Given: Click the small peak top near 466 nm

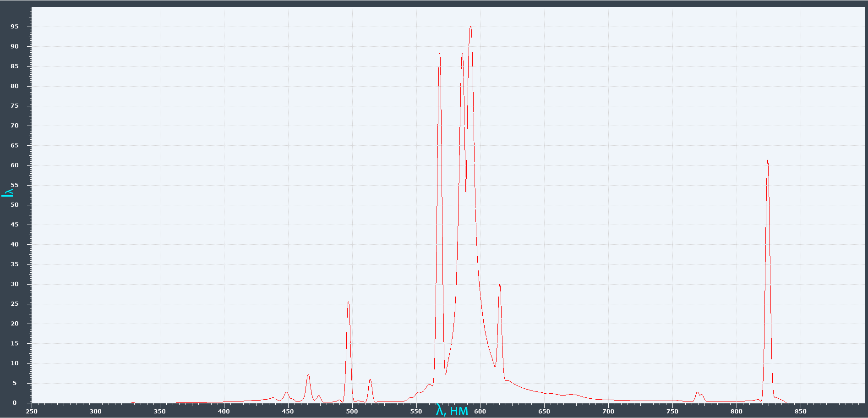Looking at the screenshot, I should (x=308, y=375).
